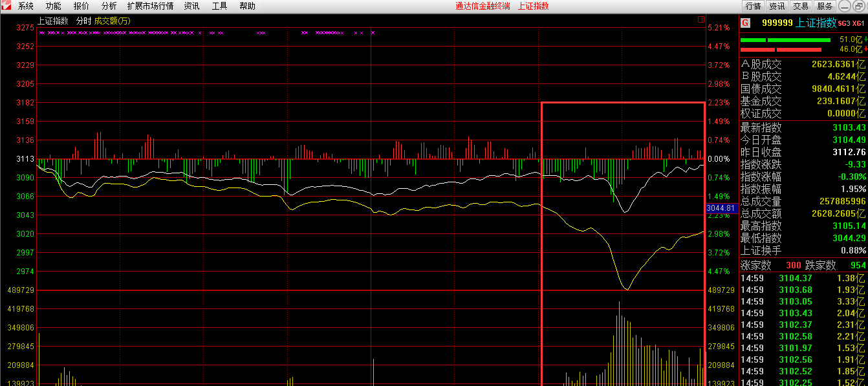Screen dimensions: 868x386
Task: Click the G marker icon beside 999999
Action: (745, 23)
